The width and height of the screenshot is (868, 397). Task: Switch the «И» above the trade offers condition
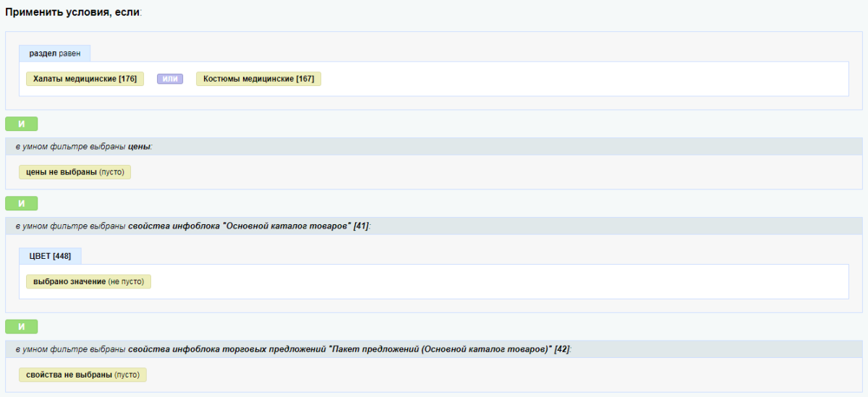click(x=21, y=326)
